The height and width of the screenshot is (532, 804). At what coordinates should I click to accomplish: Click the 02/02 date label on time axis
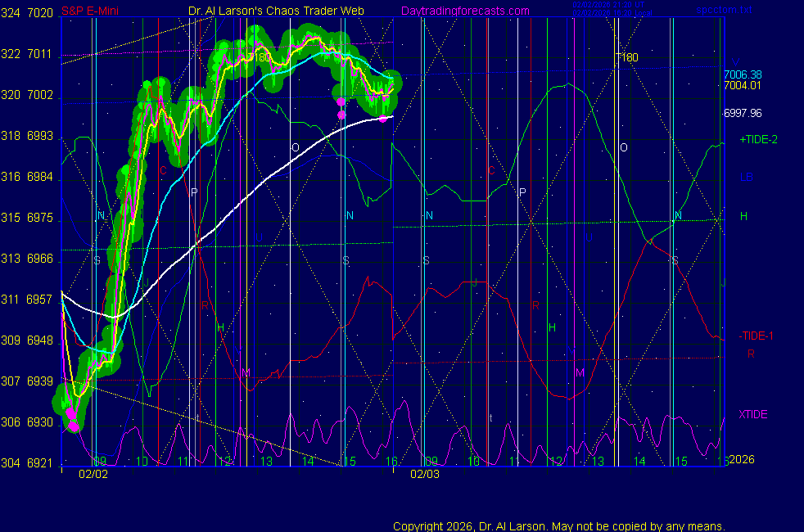coord(93,474)
